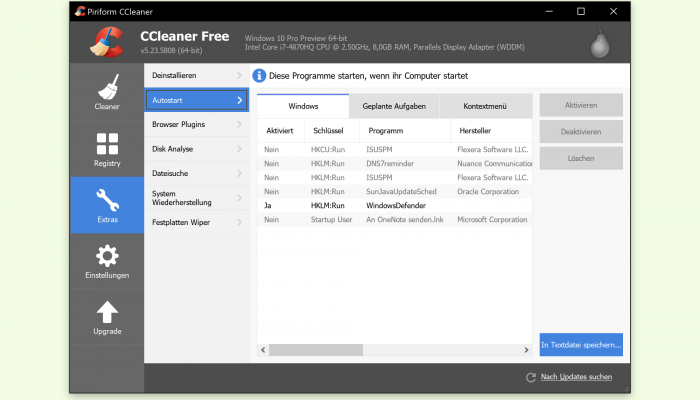
Task: Open the Cleaner section
Action: (107, 92)
